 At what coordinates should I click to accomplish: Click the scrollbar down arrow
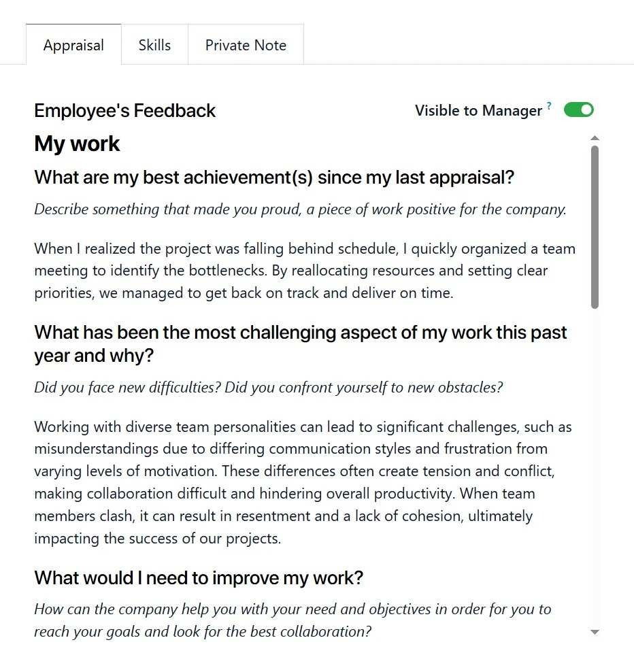(595, 632)
